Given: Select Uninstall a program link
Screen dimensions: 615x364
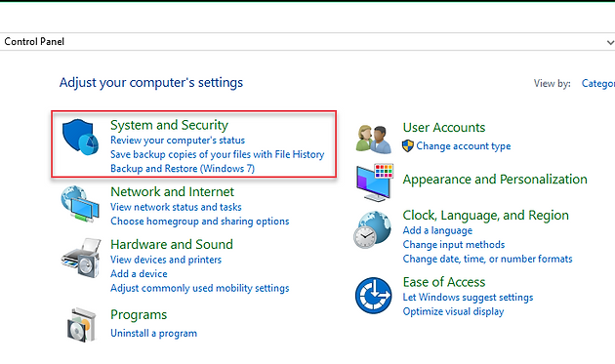Looking at the screenshot, I should (x=154, y=334).
